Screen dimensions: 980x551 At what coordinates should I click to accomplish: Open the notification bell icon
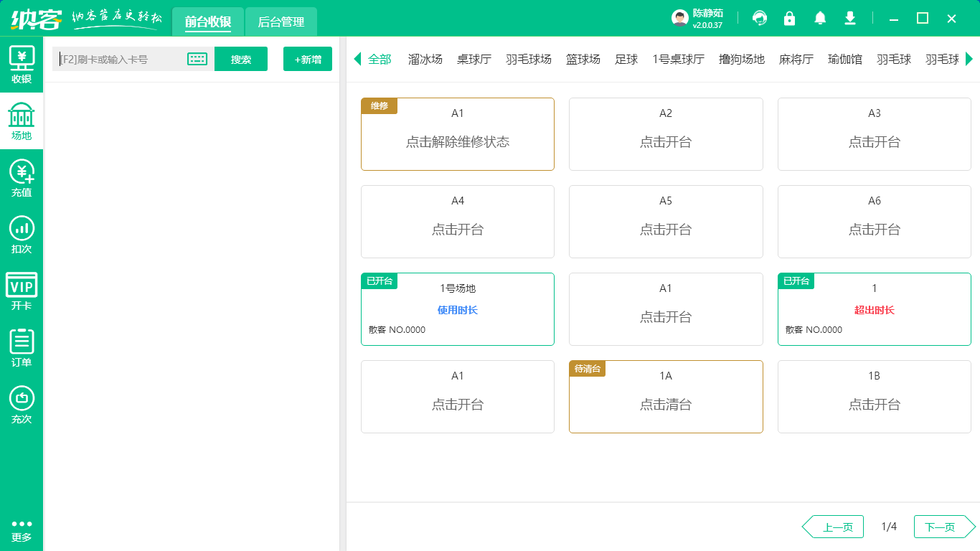[x=820, y=19]
